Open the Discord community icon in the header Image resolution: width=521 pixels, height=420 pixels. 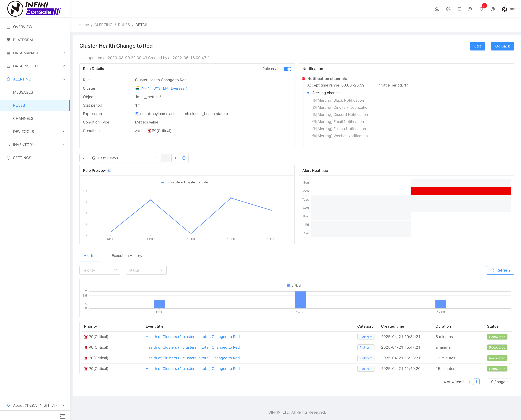click(x=437, y=9)
